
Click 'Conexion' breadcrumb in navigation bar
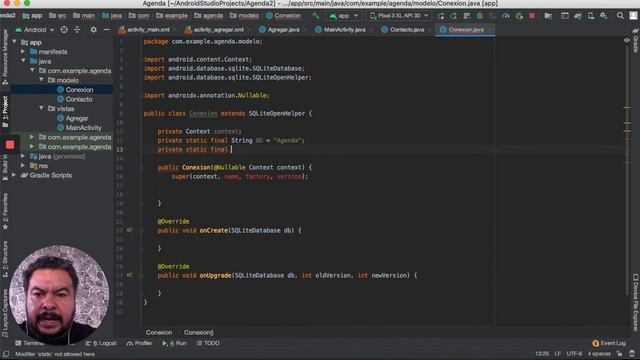tap(283, 16)
